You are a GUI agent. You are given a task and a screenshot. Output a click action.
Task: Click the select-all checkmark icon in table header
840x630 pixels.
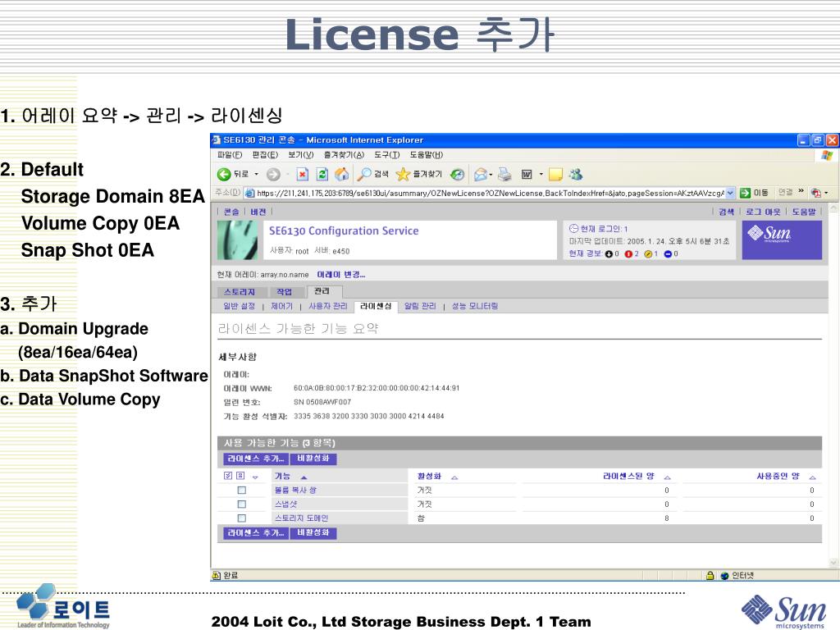228,476
